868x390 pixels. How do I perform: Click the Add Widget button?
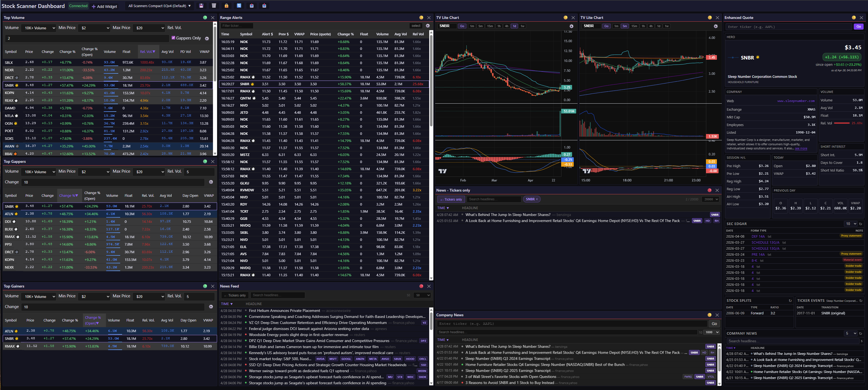104,6
